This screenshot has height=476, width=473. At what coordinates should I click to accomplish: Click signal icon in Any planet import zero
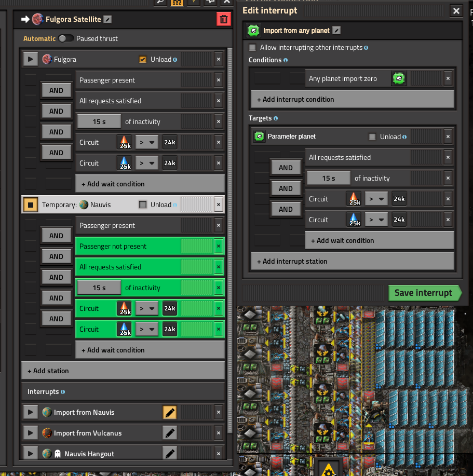(x=398, y=79)
